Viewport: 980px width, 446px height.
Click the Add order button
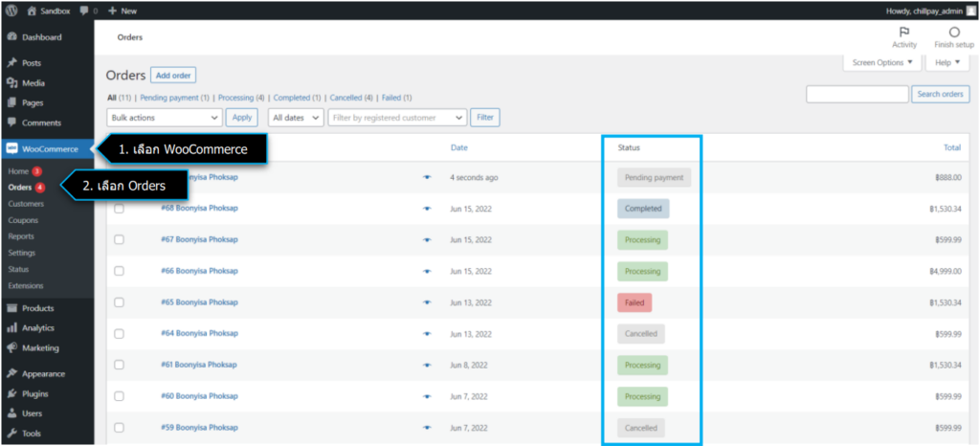(173, 76)
